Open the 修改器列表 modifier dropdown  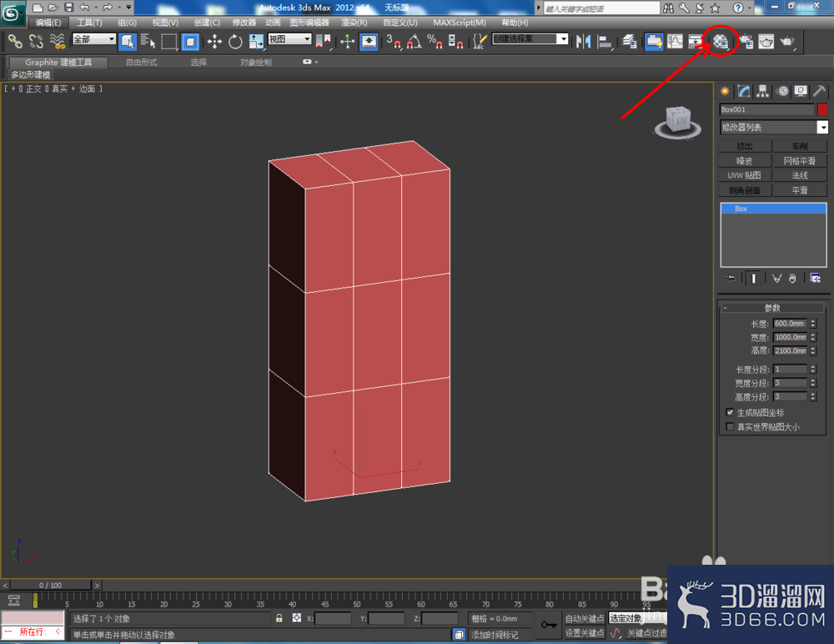(774, 127)
